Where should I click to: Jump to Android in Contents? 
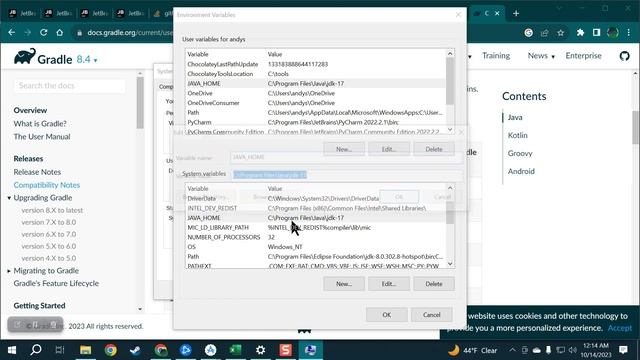click(521, 171)
